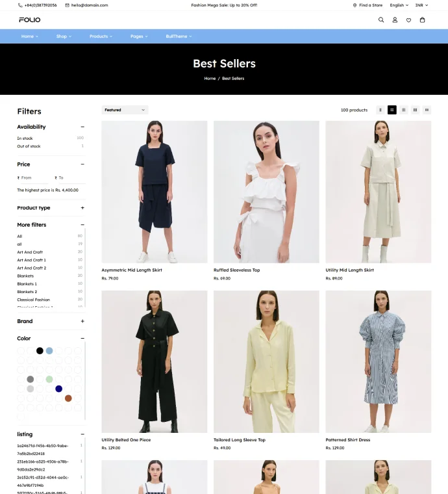This screenshot has height=494, width=448.
Task: Pick the light blue color swatch
Action: coord(49,350)
